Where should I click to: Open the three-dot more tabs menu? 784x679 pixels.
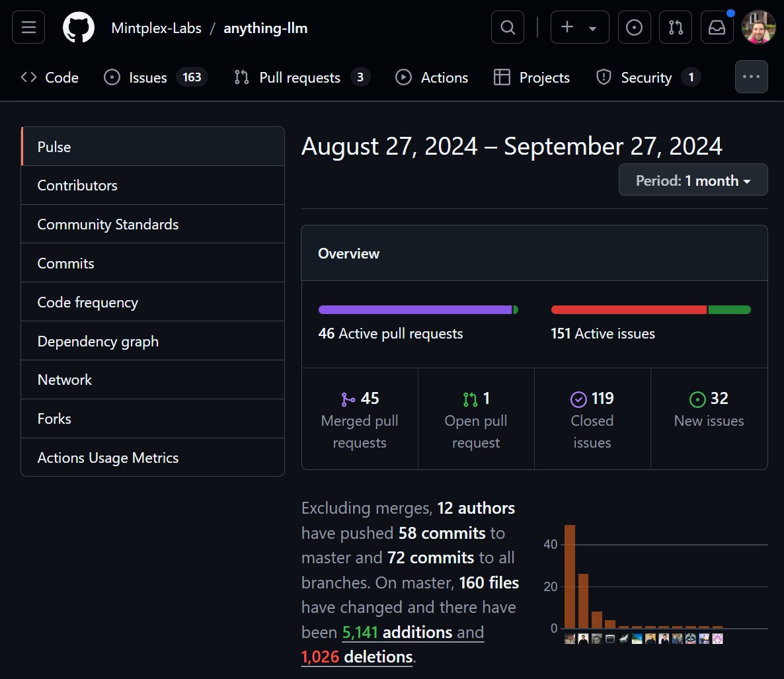click(x=751, y=77)
